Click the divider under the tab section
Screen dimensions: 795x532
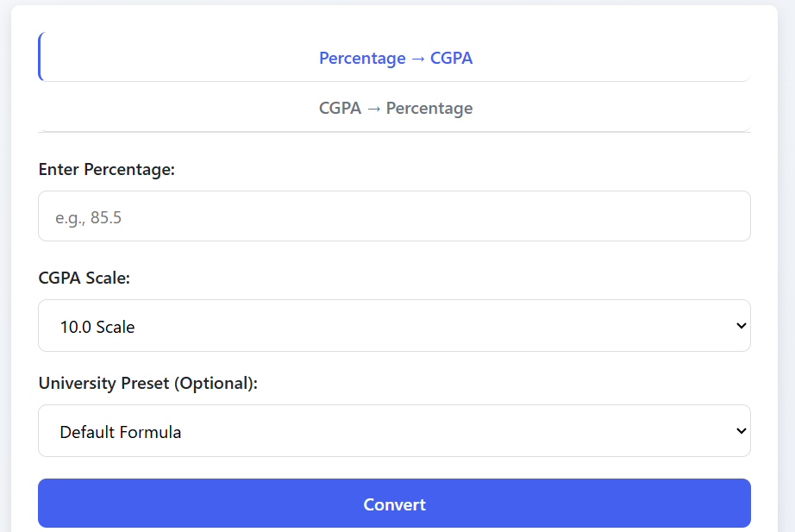pyautogui.click(x=395, y=132)
